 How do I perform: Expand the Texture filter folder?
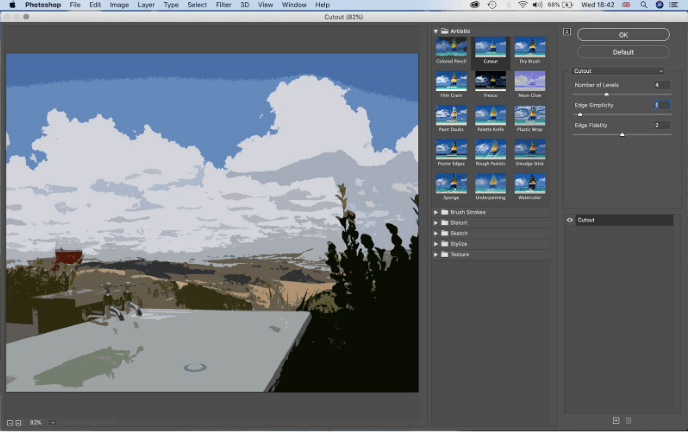coord(436,254)
